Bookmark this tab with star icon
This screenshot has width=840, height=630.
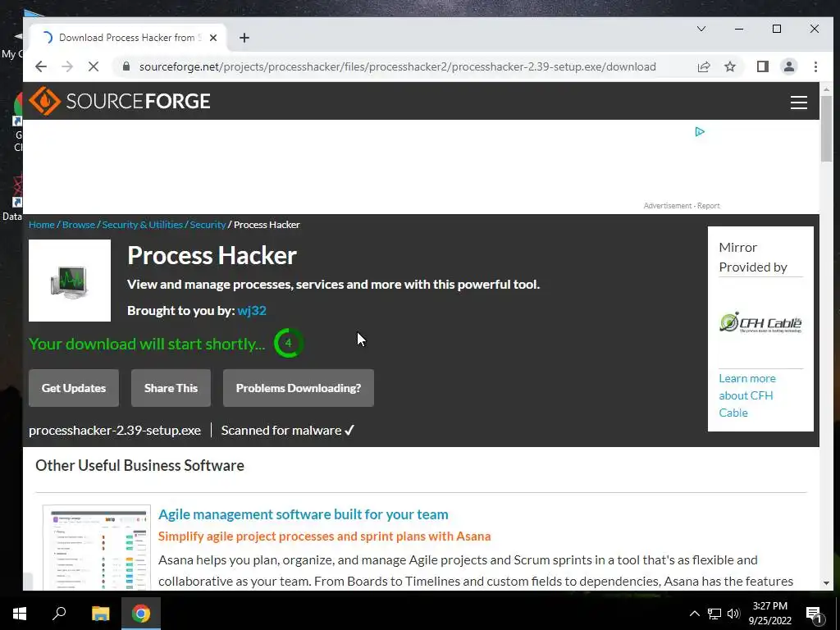[729, 66]
